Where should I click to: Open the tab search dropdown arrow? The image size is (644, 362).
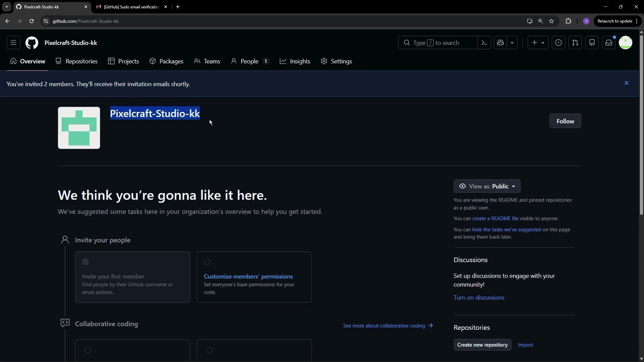click(x=6, y=7)
